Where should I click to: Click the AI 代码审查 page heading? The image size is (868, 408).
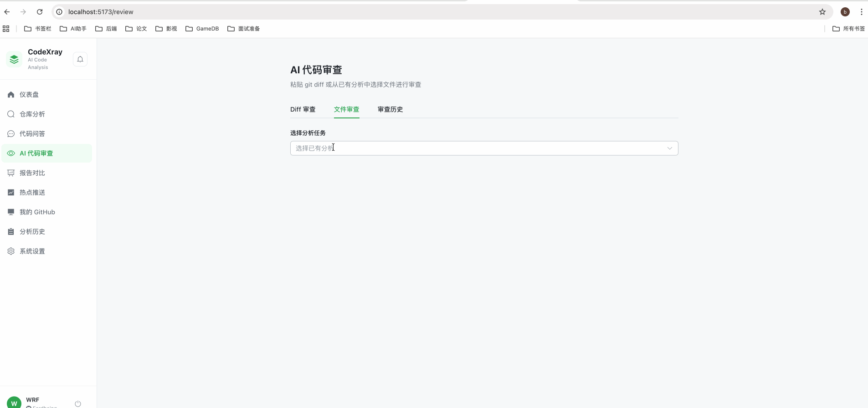tap(316, 70)
